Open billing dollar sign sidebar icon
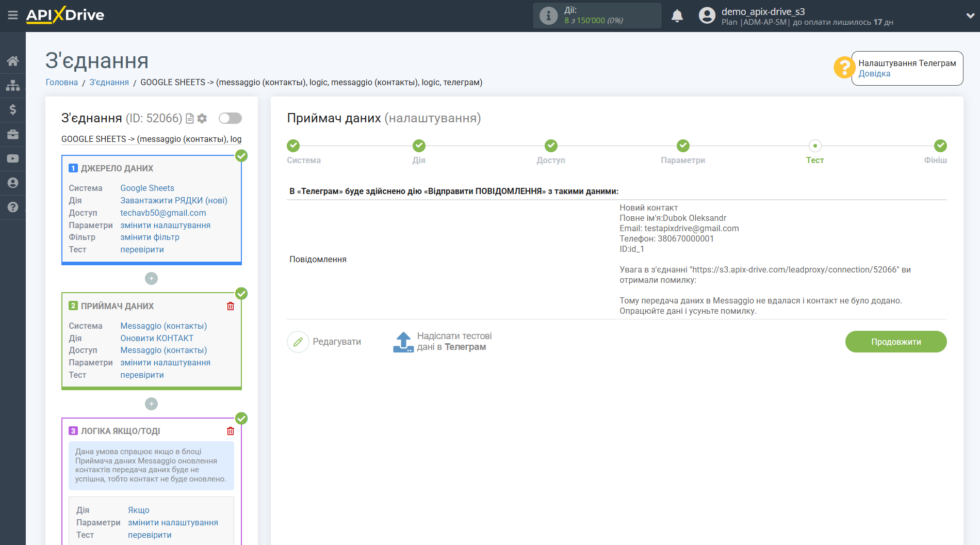 (x=13, y=109)
